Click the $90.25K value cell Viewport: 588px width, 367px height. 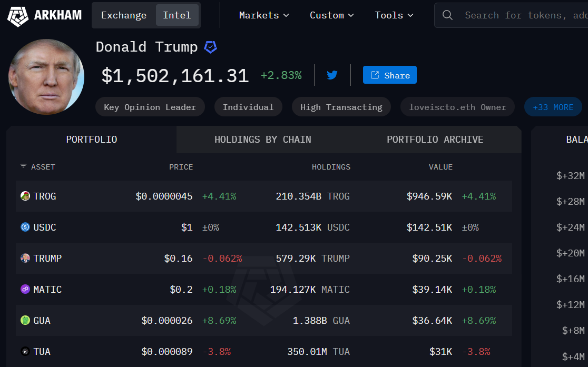(433, 259)
